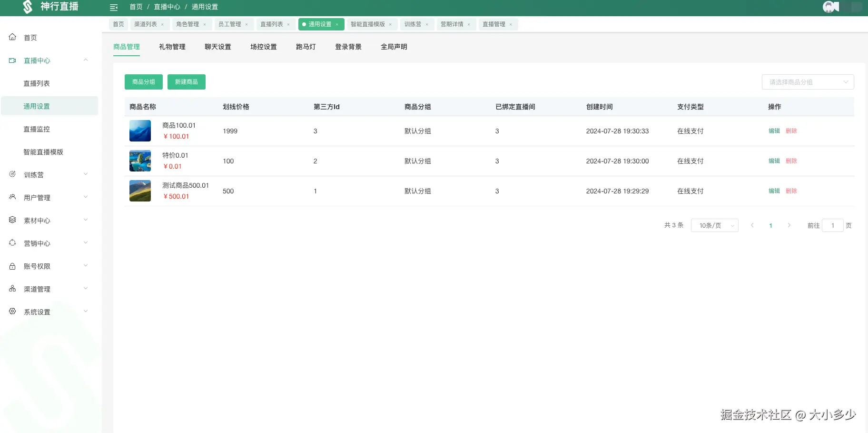Close the 营期详情 tag

469,24
